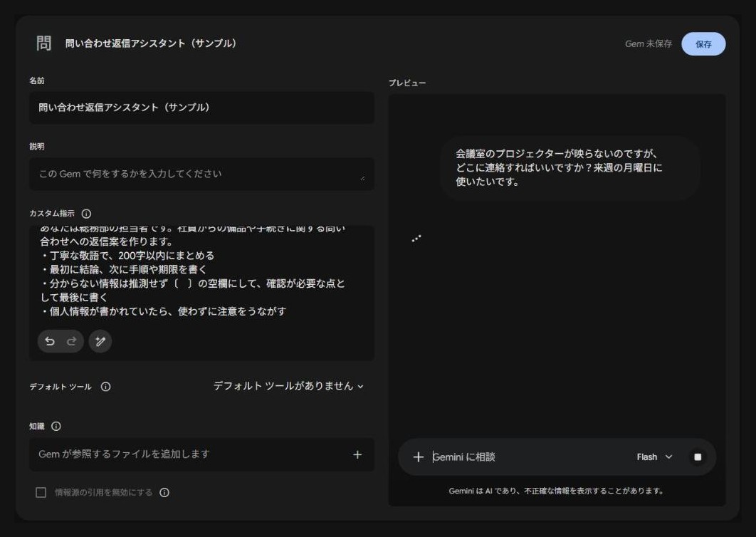Click the redo arrow in custom instructions
This screenshot has width=756, height=537.
coord(71,341)
